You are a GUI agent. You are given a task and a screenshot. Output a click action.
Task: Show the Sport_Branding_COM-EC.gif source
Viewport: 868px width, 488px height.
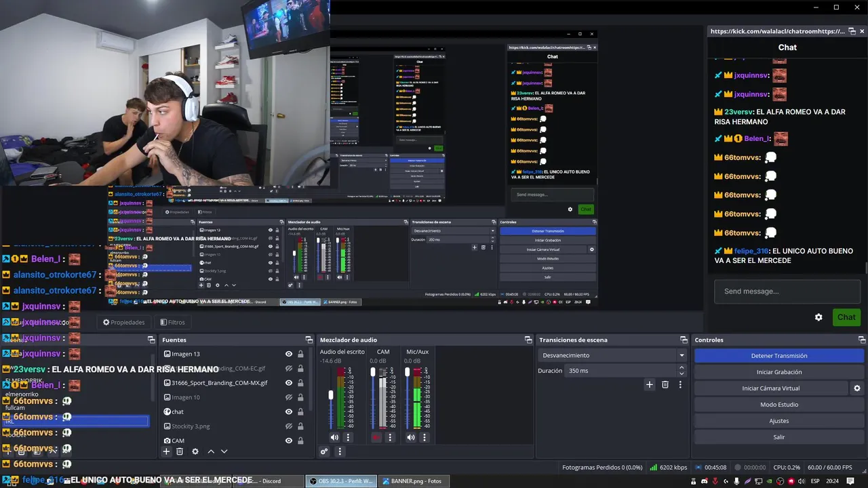coord(289,369)
